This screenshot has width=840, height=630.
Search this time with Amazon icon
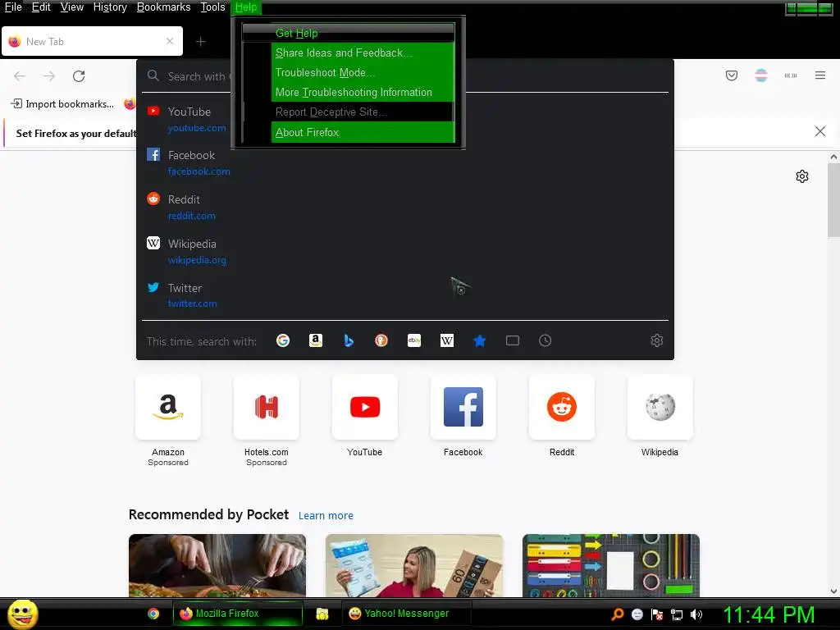pyautogui.click(x=316, y=340)
